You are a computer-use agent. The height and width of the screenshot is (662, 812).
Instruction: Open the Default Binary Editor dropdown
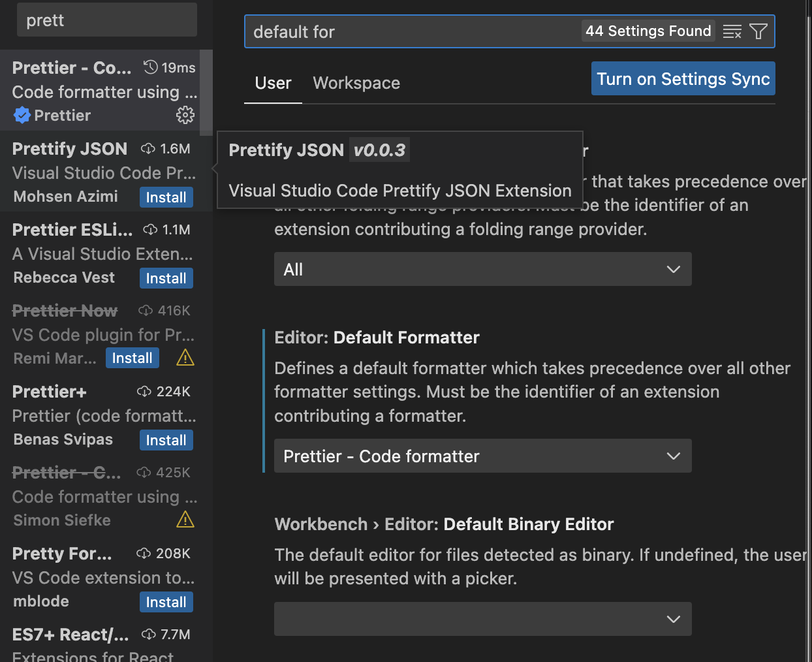[483, 619]
